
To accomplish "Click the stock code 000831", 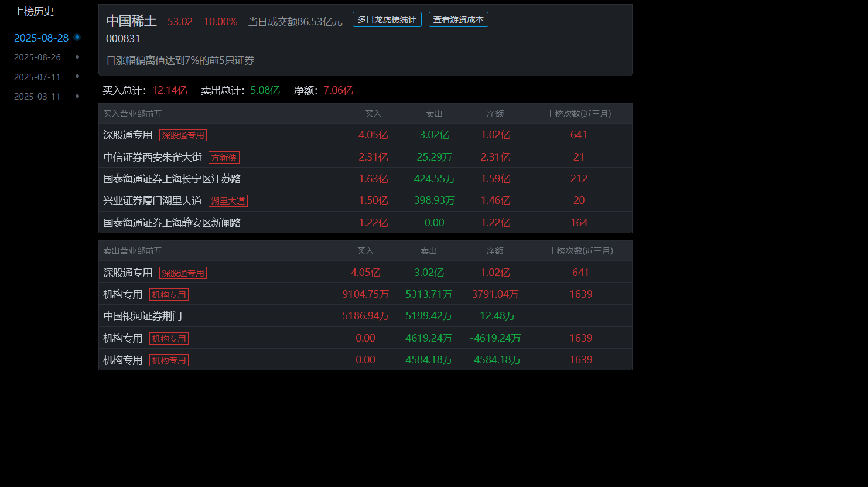I will [123, 39].
